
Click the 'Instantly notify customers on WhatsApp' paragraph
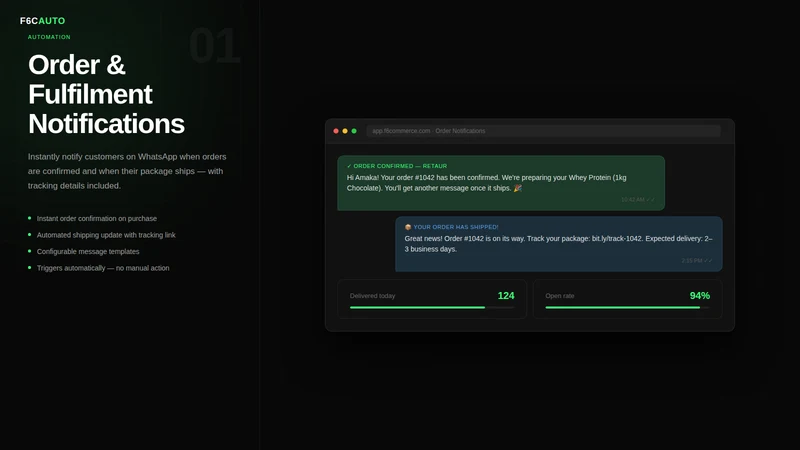tap(127, 171)
